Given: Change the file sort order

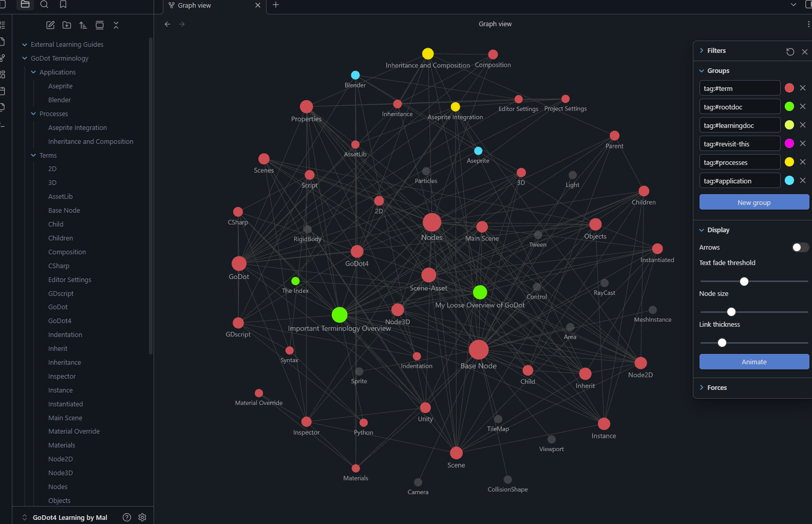Looking at the screenshot, I should tap(83, 25).
